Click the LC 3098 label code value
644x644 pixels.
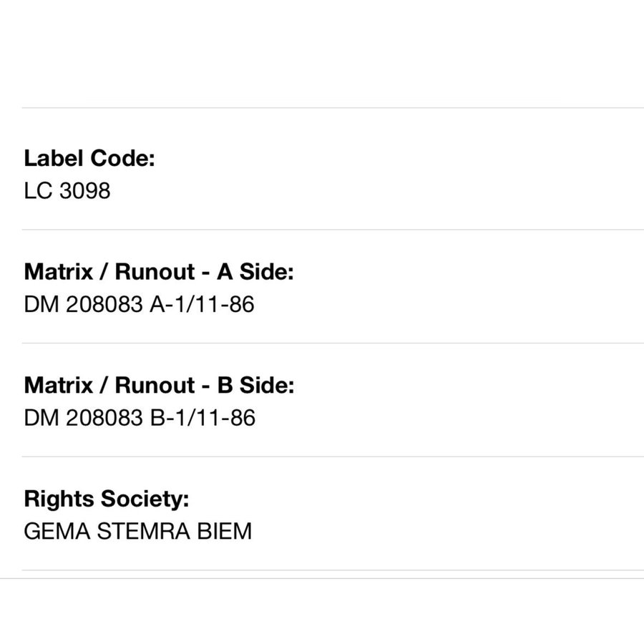coord(67,190)
